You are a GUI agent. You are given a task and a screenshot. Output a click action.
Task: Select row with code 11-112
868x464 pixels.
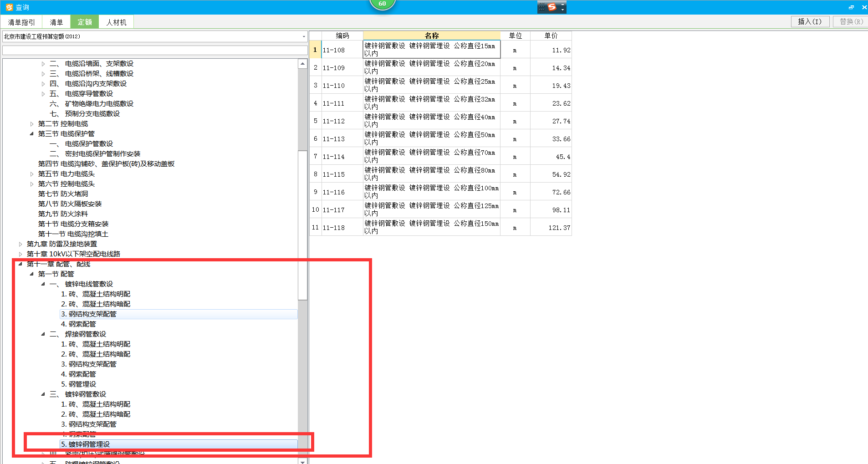click(440, 121)
